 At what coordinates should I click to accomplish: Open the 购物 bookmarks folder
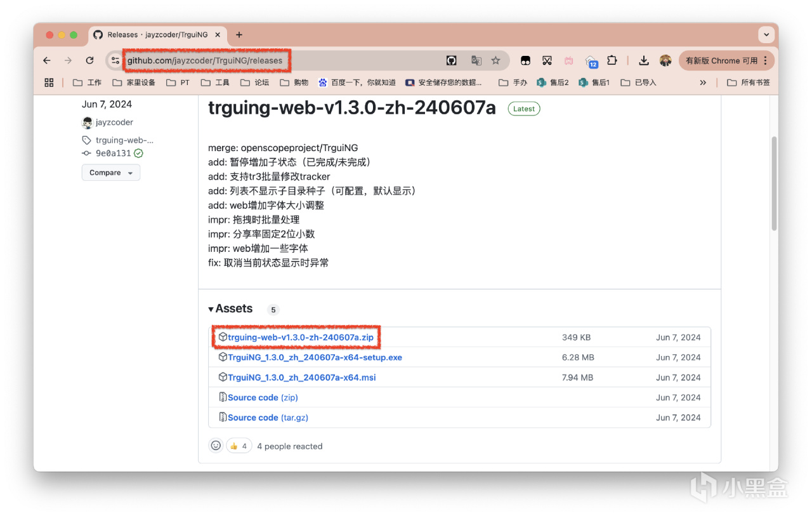pos(294,83)
